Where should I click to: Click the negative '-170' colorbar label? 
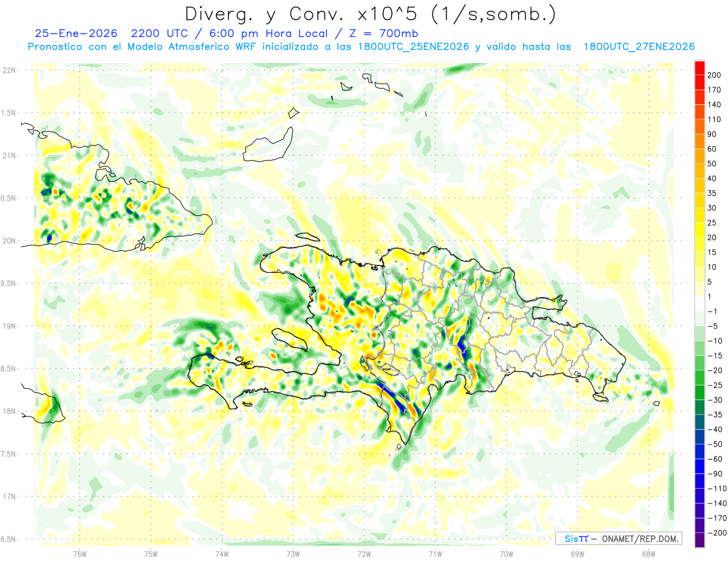pyautogui.click(x=716, y=518)
